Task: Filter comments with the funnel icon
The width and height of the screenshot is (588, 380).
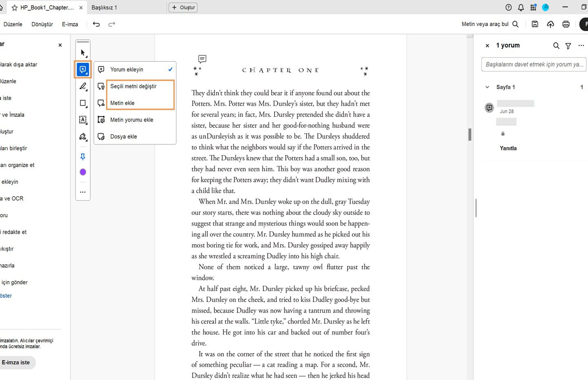Action: pos(568,46)
